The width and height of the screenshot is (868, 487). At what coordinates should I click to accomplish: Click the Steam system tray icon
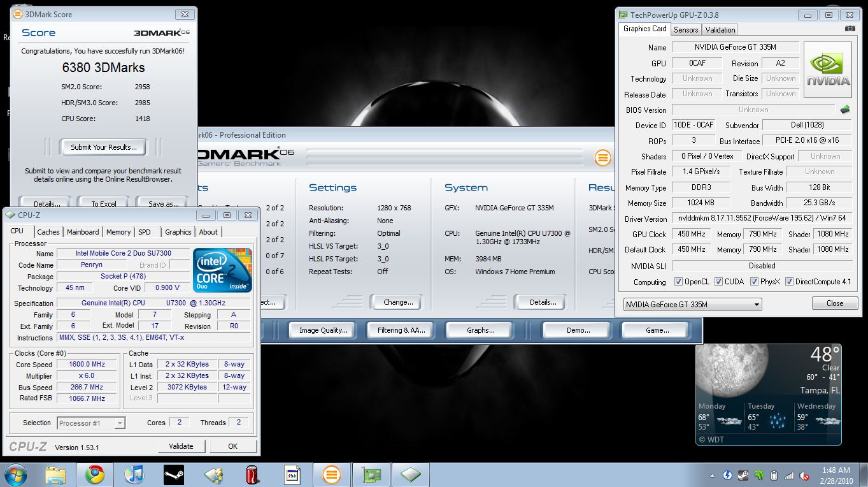coord(743,476)
